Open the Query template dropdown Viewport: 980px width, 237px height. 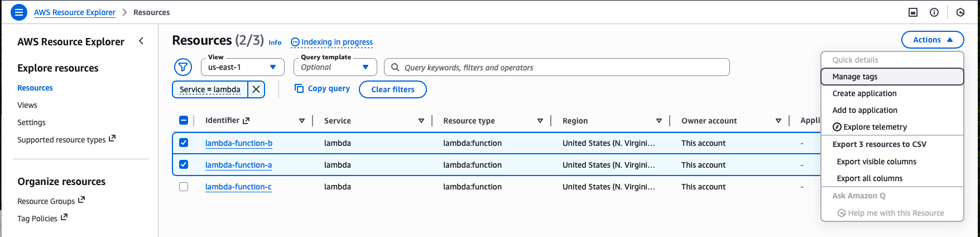coord(335,67)
